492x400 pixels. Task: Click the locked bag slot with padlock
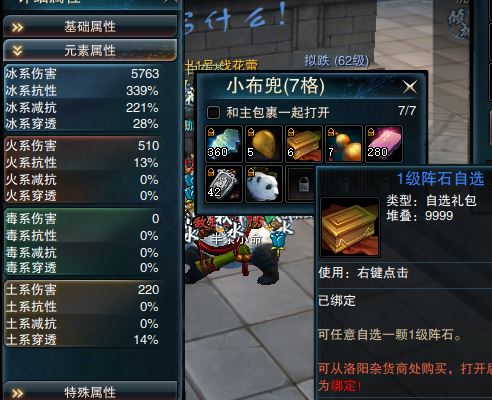click(x=302, y=184)
